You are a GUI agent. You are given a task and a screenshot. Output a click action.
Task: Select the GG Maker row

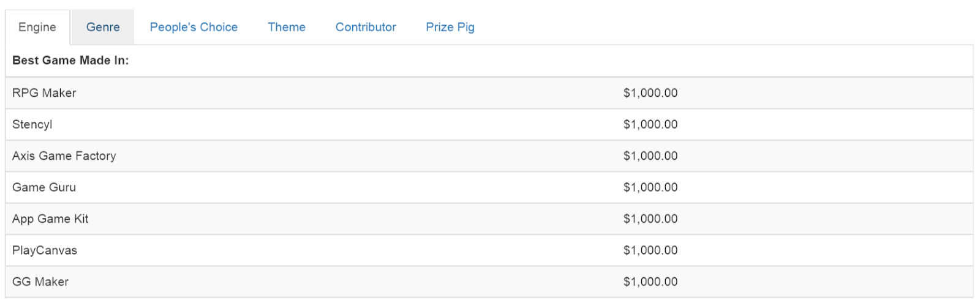tap(40, 282)
